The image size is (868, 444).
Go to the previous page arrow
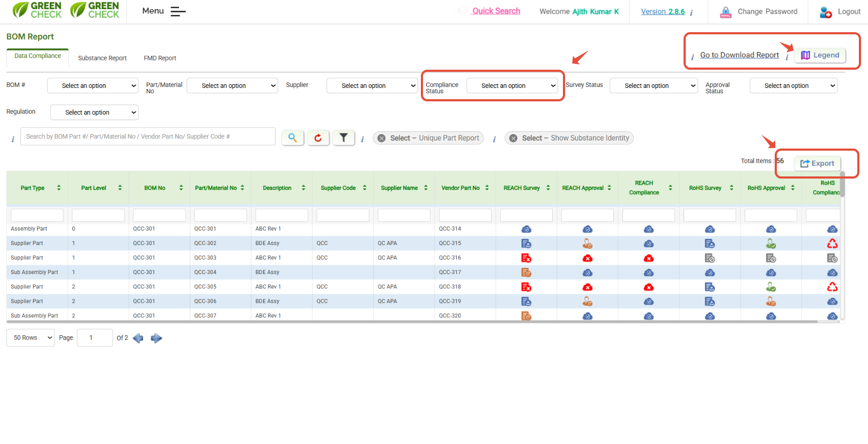click(138, 338)
